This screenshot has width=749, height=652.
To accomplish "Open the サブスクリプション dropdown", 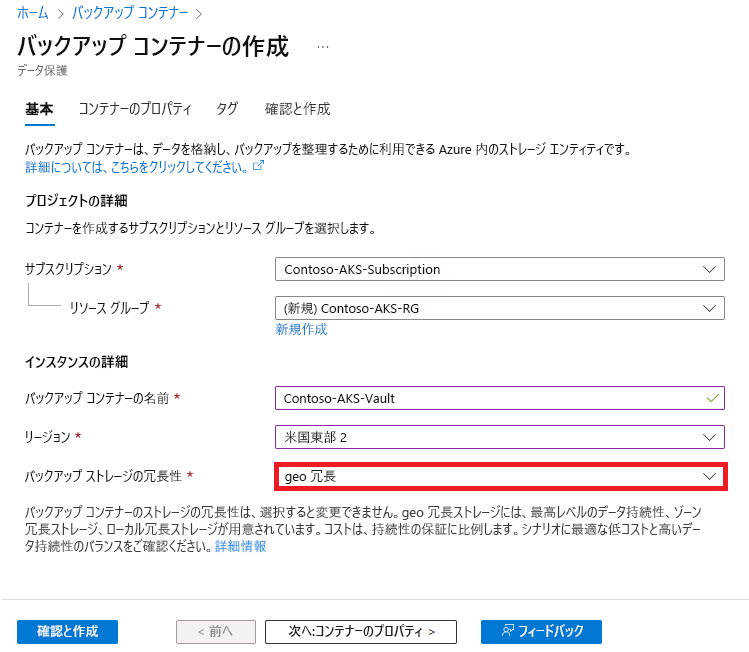I will pyautogui.click(x=500, y=269).
